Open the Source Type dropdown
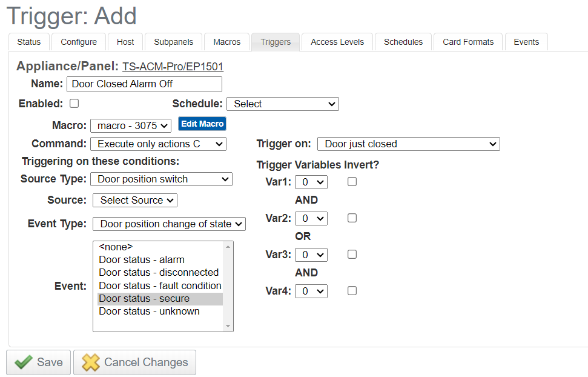 pyautogui.click(x=161, y=179)
